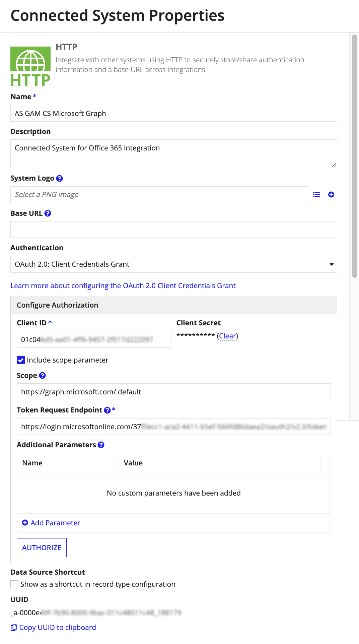Open Token Request Endpoint help icon
359x644 pixels.
coord(107,410)
